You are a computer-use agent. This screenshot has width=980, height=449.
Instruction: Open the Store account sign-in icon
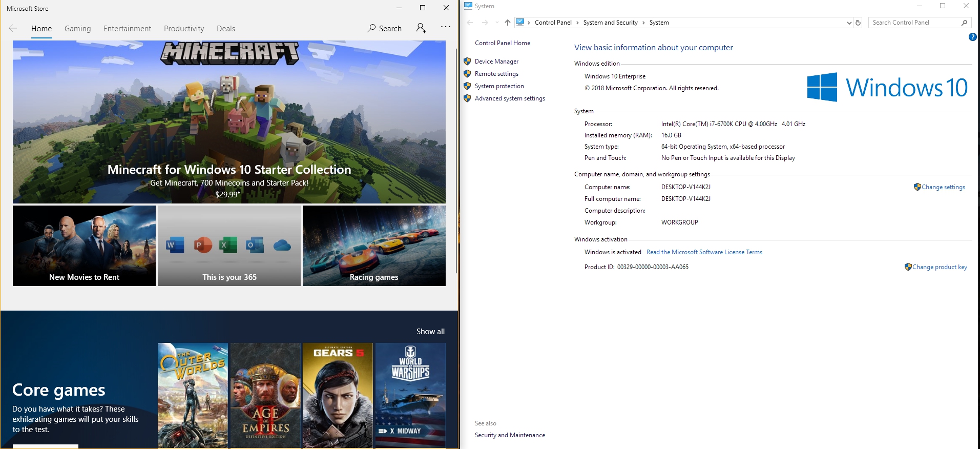(x=421, y=28)
